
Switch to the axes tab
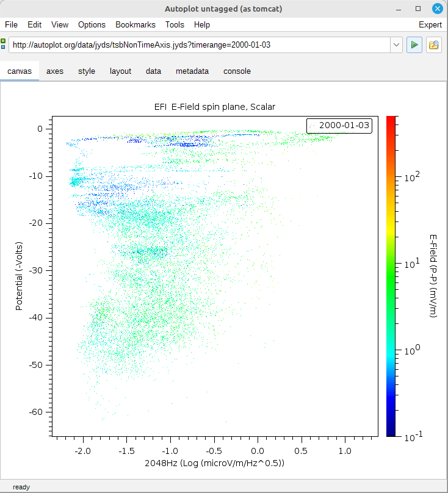point(55,71)
